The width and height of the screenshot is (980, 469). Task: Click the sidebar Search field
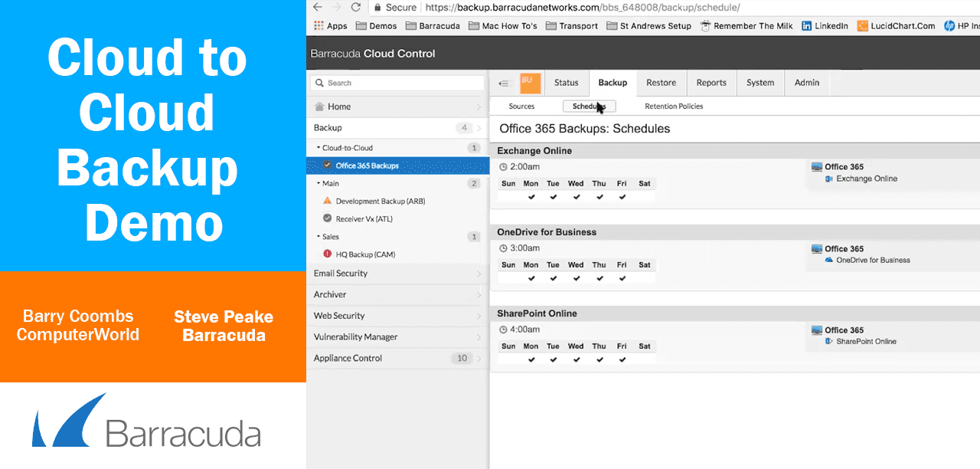tap(397, 82)
